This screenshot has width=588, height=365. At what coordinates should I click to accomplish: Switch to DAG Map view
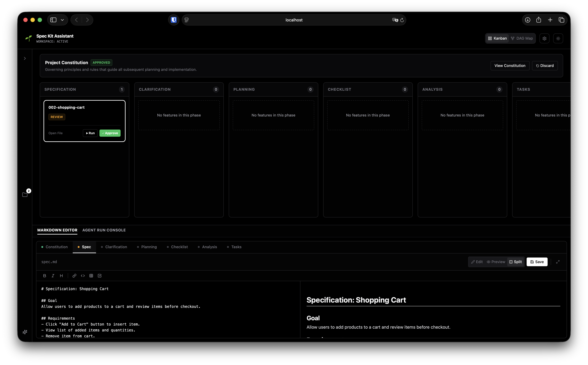[x=522, y=38]
